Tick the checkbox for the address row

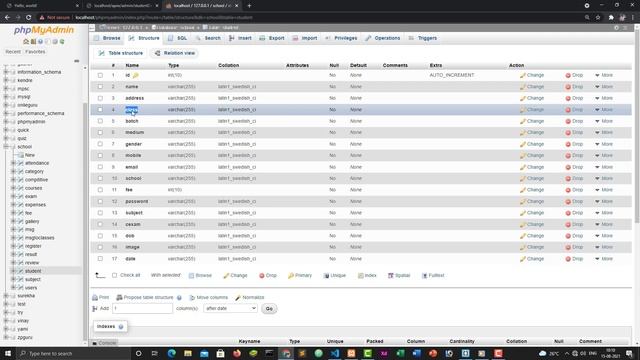(x=100, y=98)
